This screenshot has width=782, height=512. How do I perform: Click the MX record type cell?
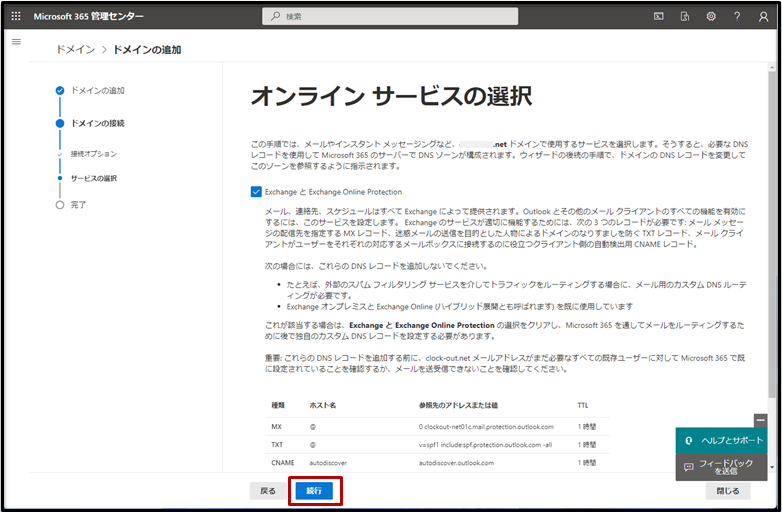(x=276, y=427)
